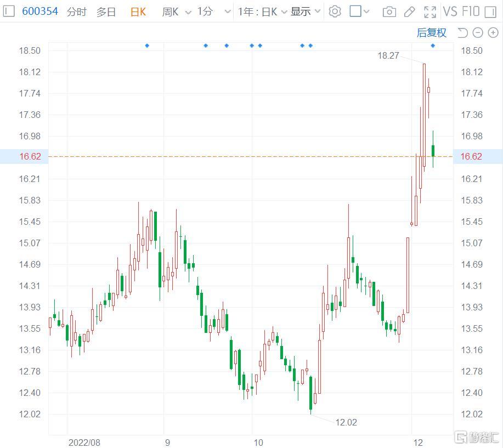Image resolution: width=503 pixels, height=448 pixels.
Task: Zoom out chart with minus icon
Action: [x=478, y=33]
